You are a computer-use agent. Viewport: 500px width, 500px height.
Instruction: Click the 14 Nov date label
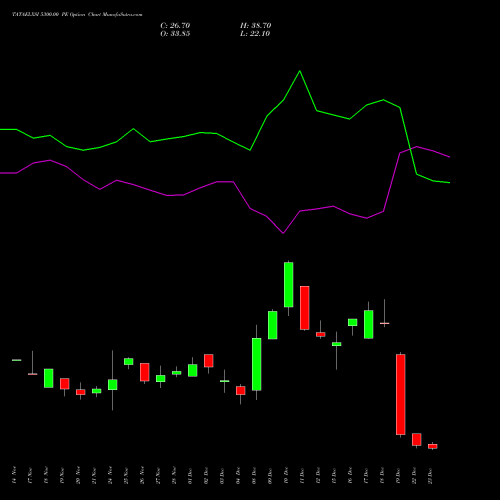(14, 475)
